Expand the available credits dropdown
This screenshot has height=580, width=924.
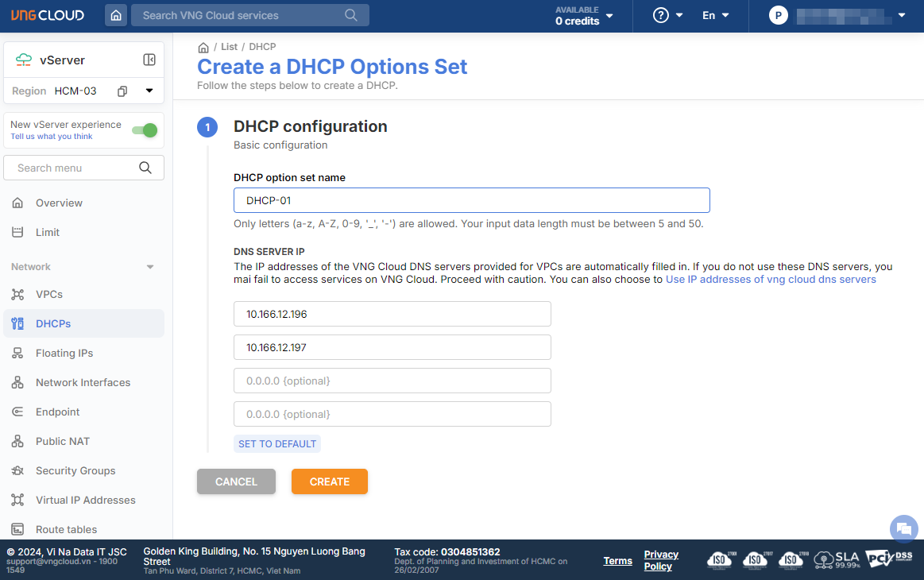(585, 16)
